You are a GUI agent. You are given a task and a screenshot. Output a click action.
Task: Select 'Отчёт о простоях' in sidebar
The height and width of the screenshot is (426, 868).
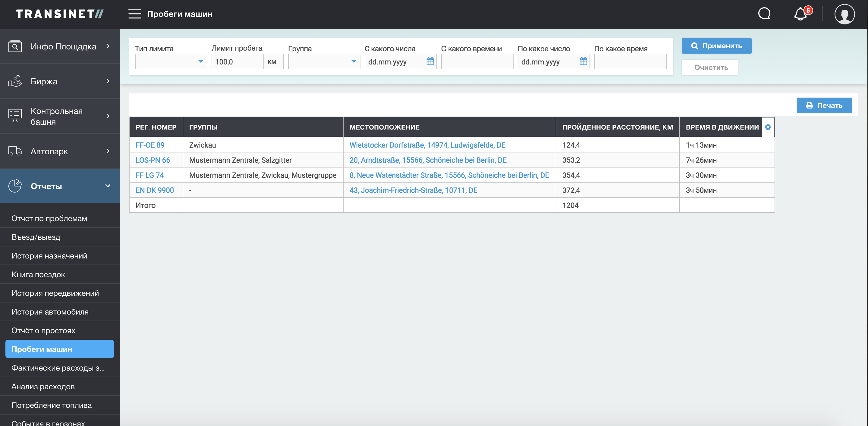click(x=43, y=330)
